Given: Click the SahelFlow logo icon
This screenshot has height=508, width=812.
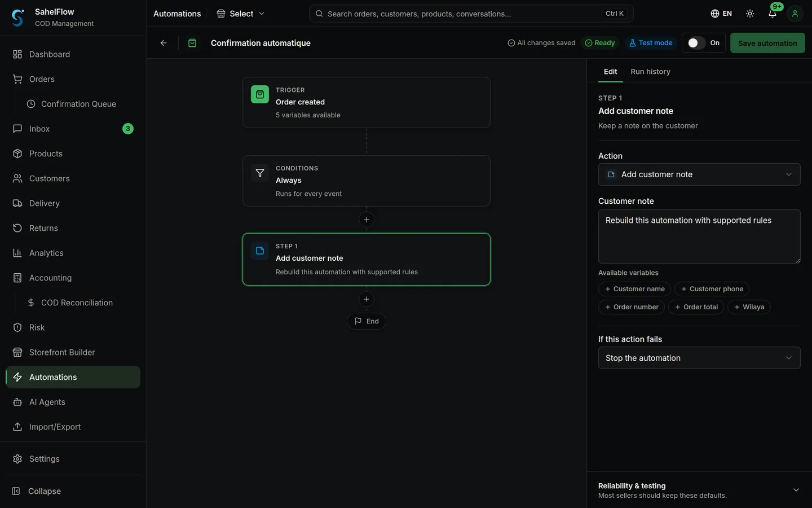Looking at the screenshot, I should (18, 17).
